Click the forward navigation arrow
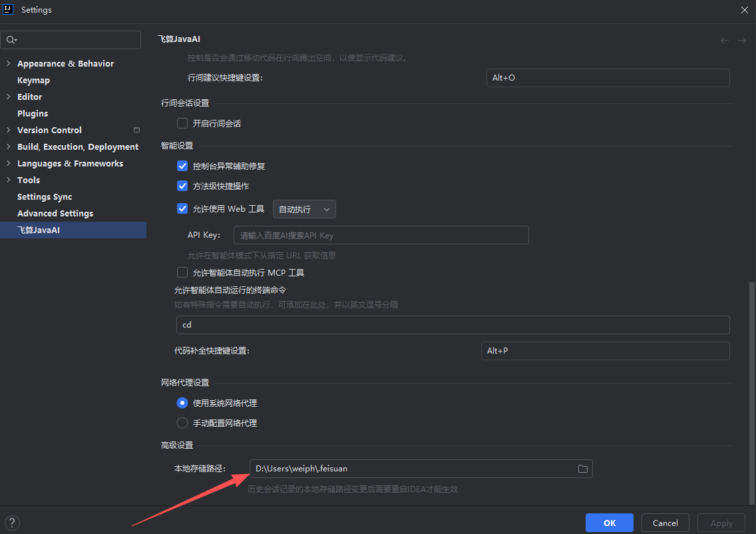This screenshot has width=756, height=534. (742, 41)
